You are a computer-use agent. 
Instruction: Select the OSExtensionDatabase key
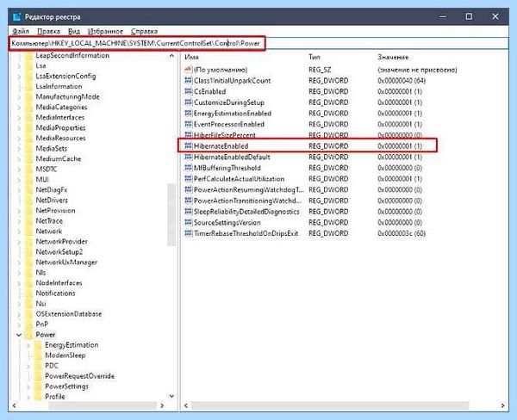point(69,314)
